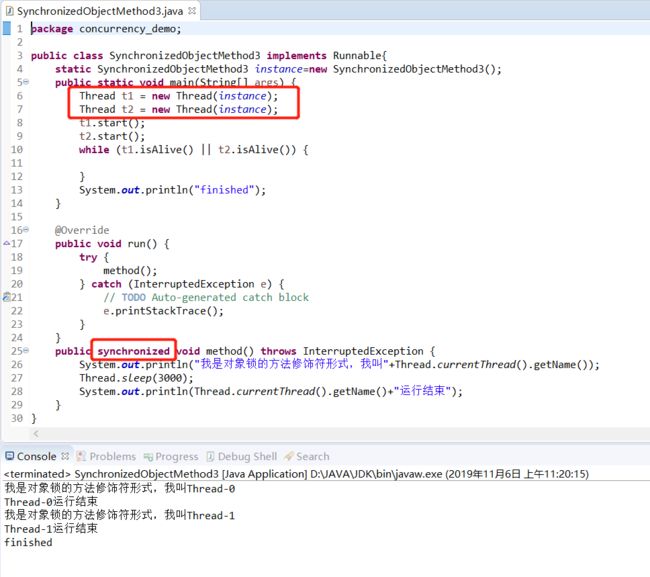Click the Debug Shell tab icon
This screenshot has width=650, height=577.
point(210,456)
